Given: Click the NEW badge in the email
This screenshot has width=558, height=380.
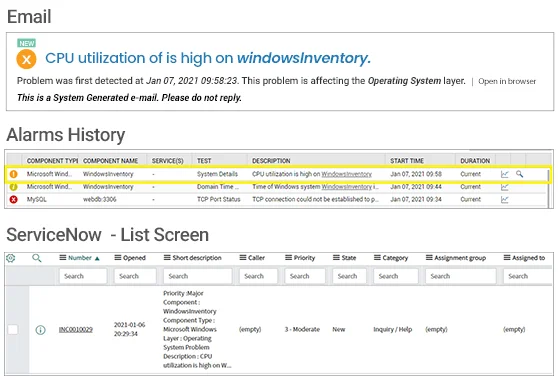Looking at the screenshot, I should point(27,43).
